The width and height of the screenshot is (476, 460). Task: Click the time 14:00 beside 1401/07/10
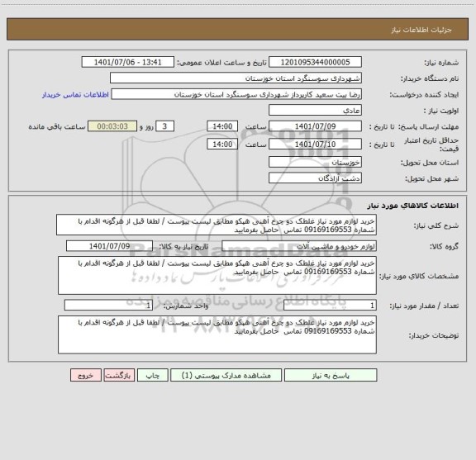point(222,145)
